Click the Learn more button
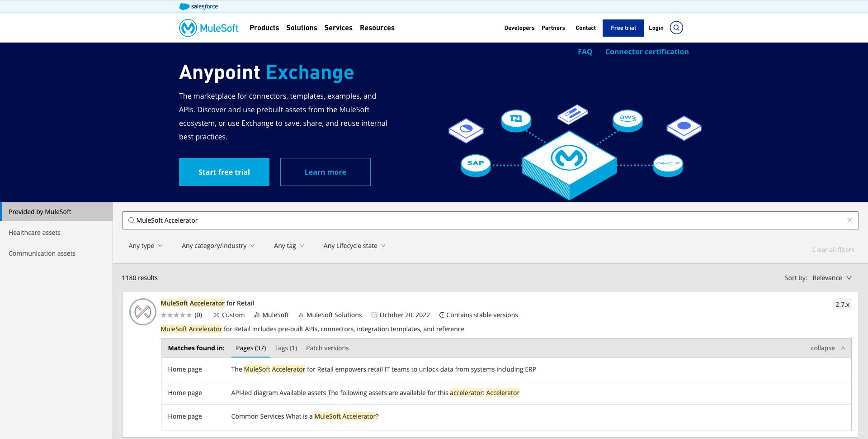The image size is (868, 439). [325, 172]
